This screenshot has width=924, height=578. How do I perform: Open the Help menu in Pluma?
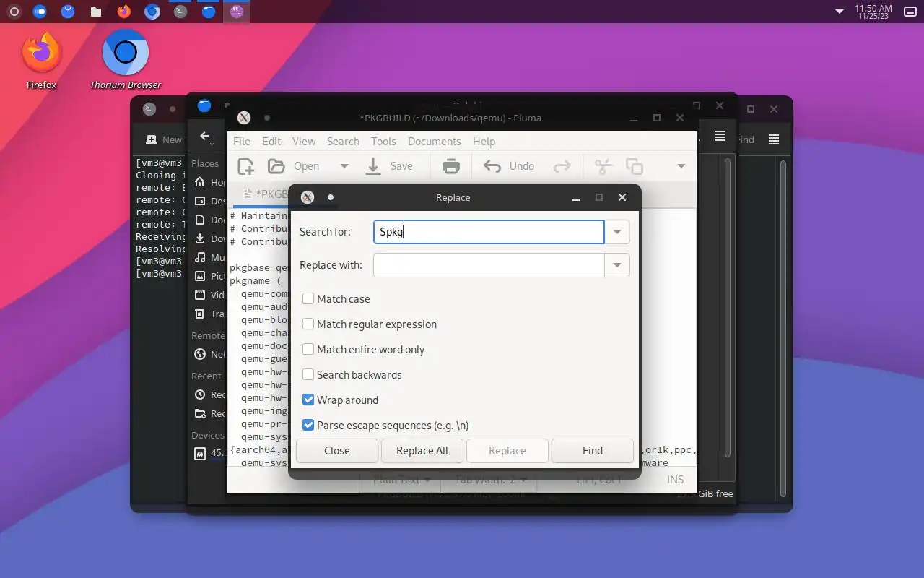[484, 142]
